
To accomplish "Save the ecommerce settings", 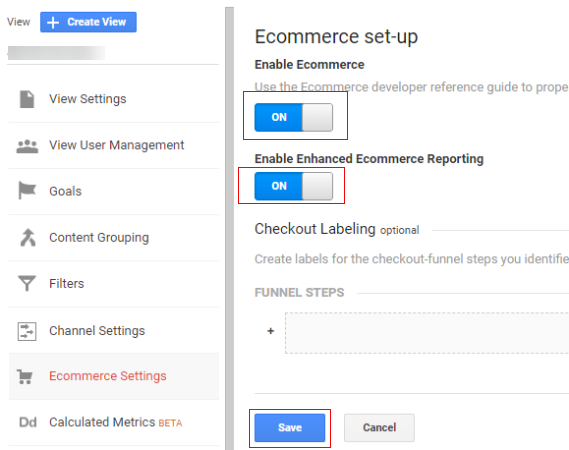I will 290,428.
